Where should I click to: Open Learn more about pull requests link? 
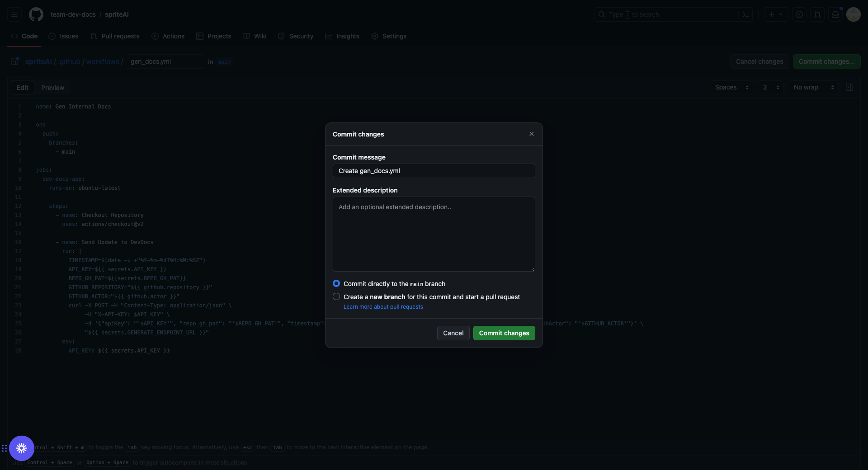[383, 307]
